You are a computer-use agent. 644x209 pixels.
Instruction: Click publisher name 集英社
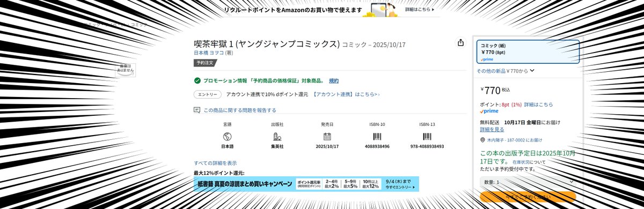pos(277,146)
